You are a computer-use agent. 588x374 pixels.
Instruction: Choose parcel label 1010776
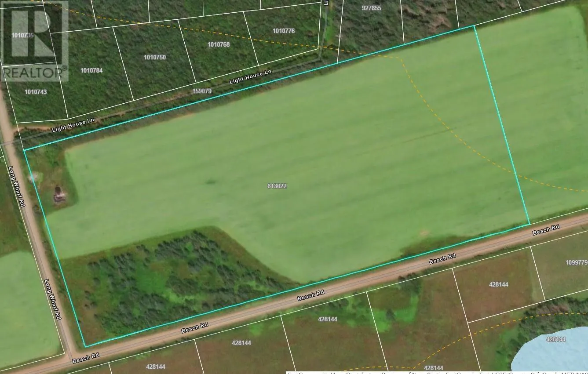(284, 31)
